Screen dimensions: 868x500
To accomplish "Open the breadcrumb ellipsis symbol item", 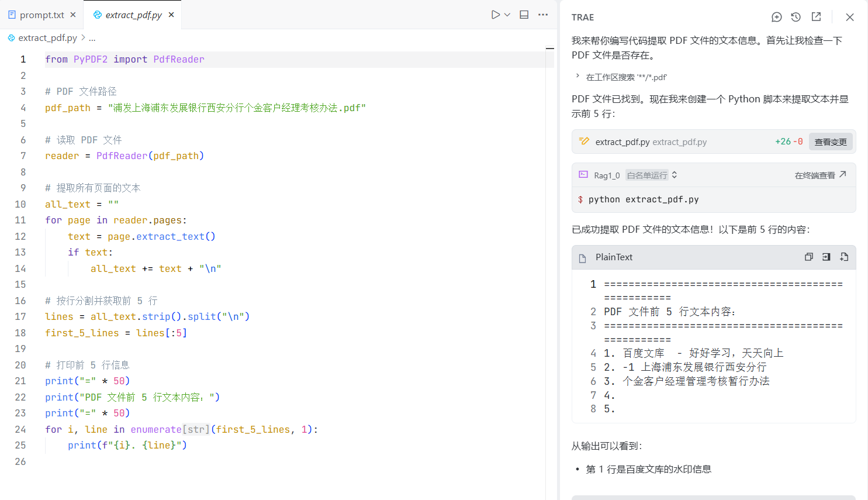I will point(92,37).
